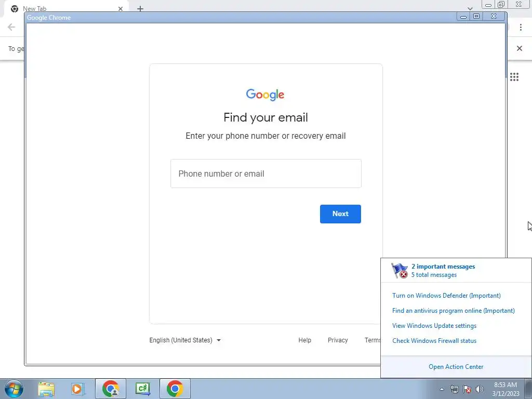Viewport: 532px width, 399px height.
Task: Open the volume speaker tray icon
Action: point(480,389)
